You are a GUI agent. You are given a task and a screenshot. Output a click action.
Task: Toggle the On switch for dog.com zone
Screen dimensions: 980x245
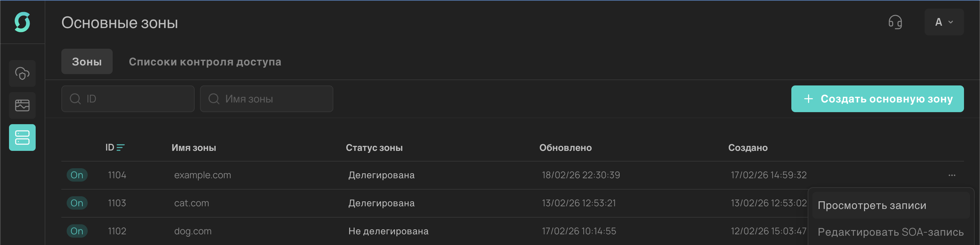point(77,231)
